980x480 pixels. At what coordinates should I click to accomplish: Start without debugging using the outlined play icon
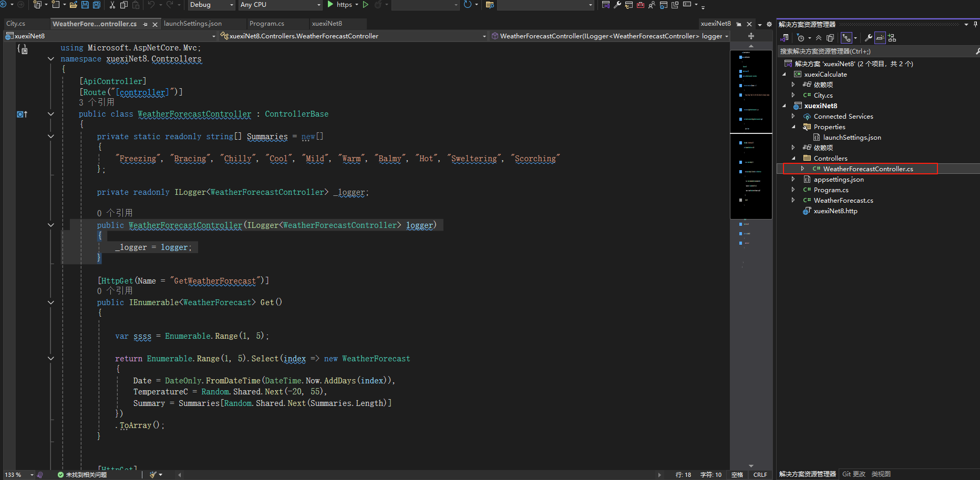point(366,5)
